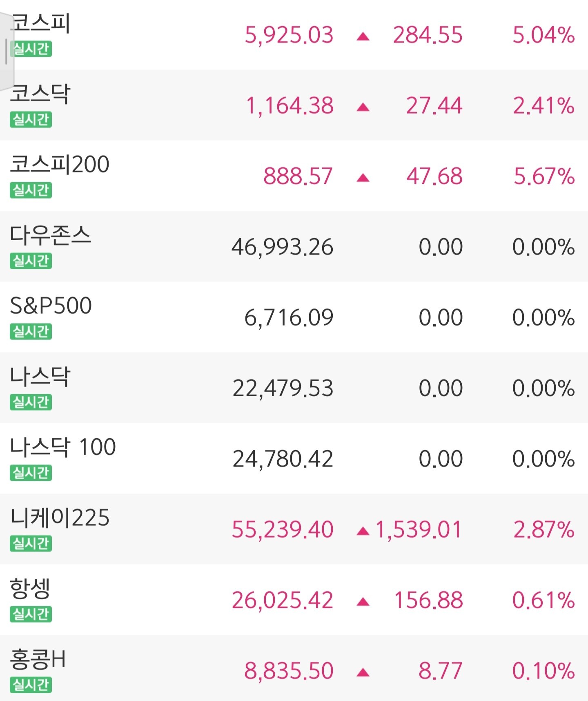Click the 코스피 price 5,925.03
Viewport: 588px width, 701px height.
(289, 35)
